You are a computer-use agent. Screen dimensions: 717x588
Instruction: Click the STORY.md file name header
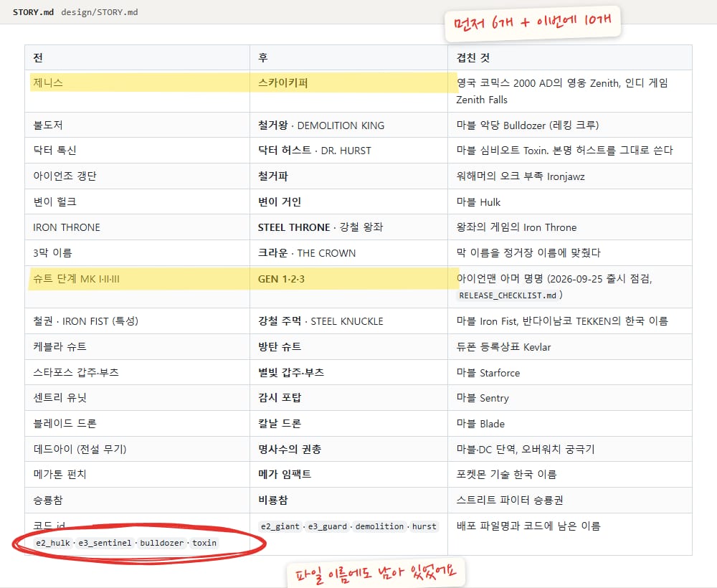click(x=33, y=12)
